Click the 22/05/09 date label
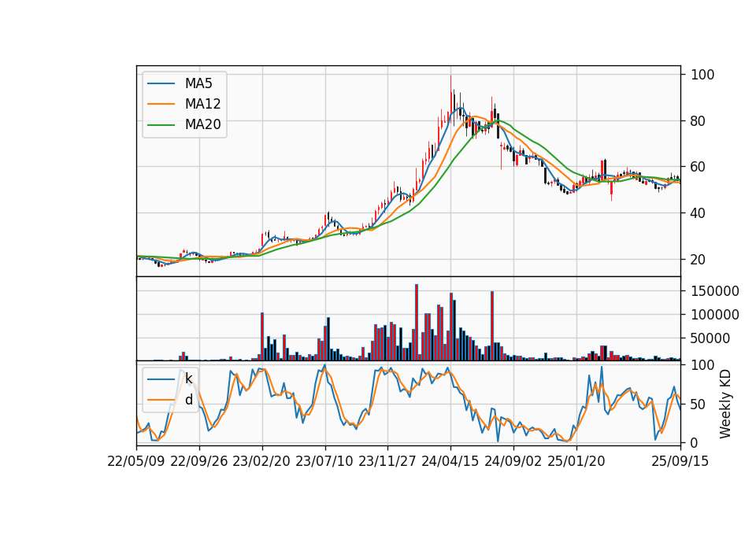Viewport: 756px width, 543px height. (136, 461)
